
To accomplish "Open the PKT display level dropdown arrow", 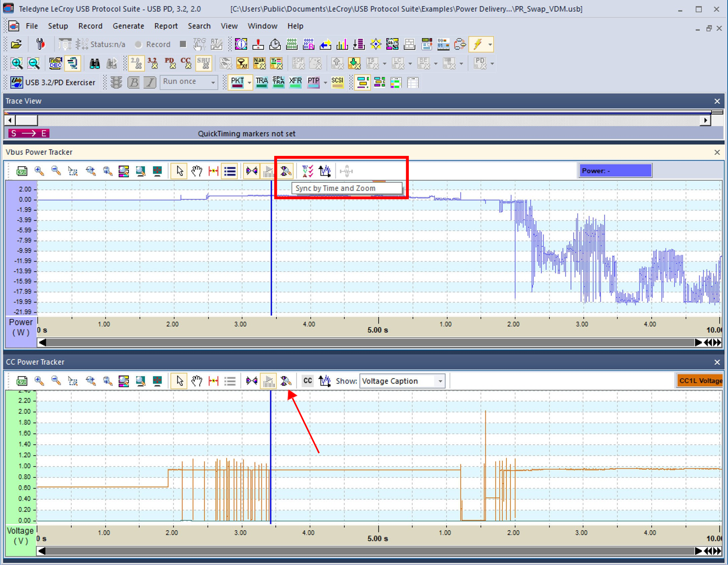I will (249, 82).
